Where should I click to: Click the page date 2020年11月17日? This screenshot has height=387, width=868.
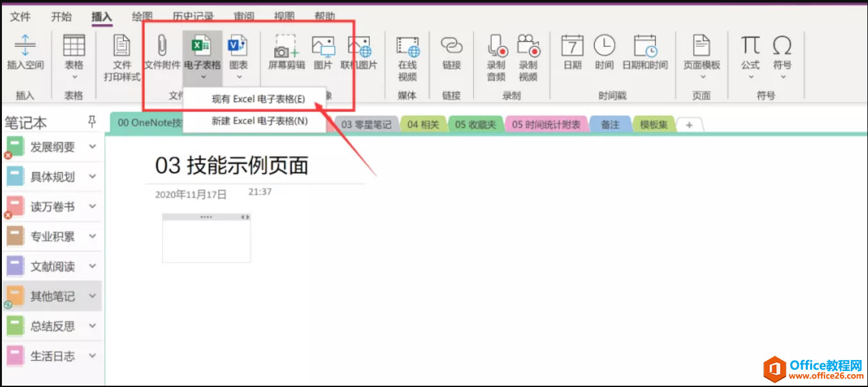click(191, 194)
